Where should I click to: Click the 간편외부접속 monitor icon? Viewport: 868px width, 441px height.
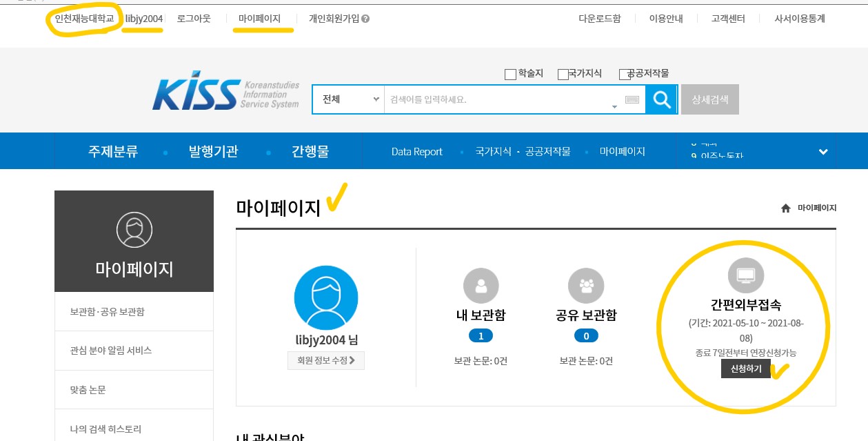[x=746, y=275]
